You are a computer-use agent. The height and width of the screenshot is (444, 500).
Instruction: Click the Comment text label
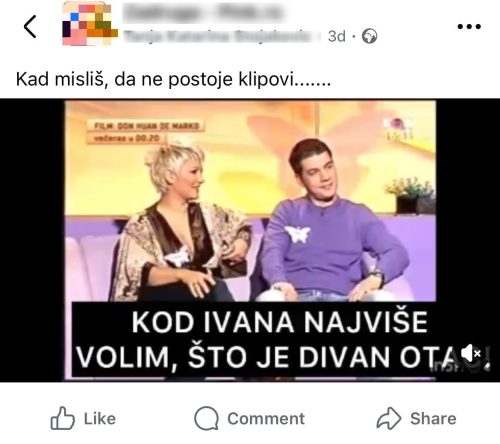[x=266, y=419]
